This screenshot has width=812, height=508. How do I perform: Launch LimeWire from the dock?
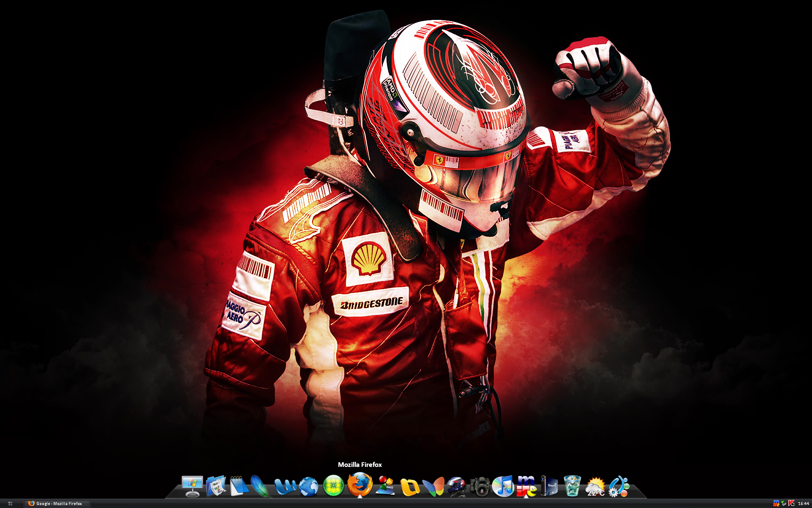(334, 486)
